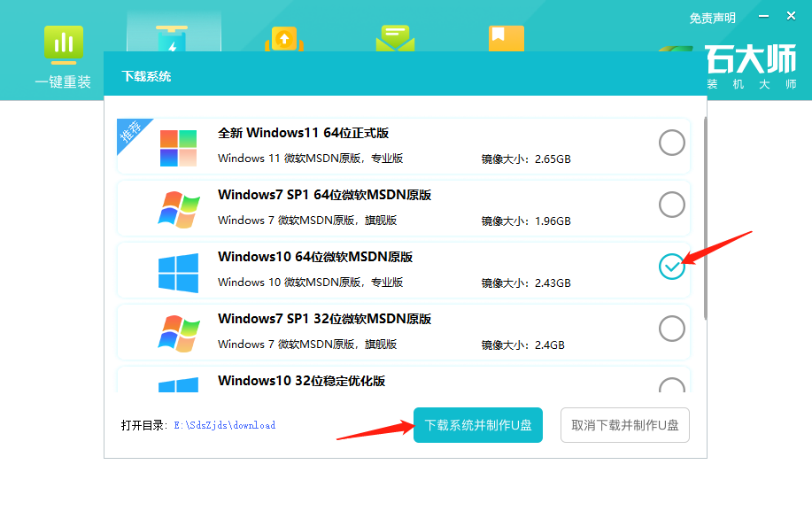Click the bookmark tutorial icon in toolbar

(505, 35)
